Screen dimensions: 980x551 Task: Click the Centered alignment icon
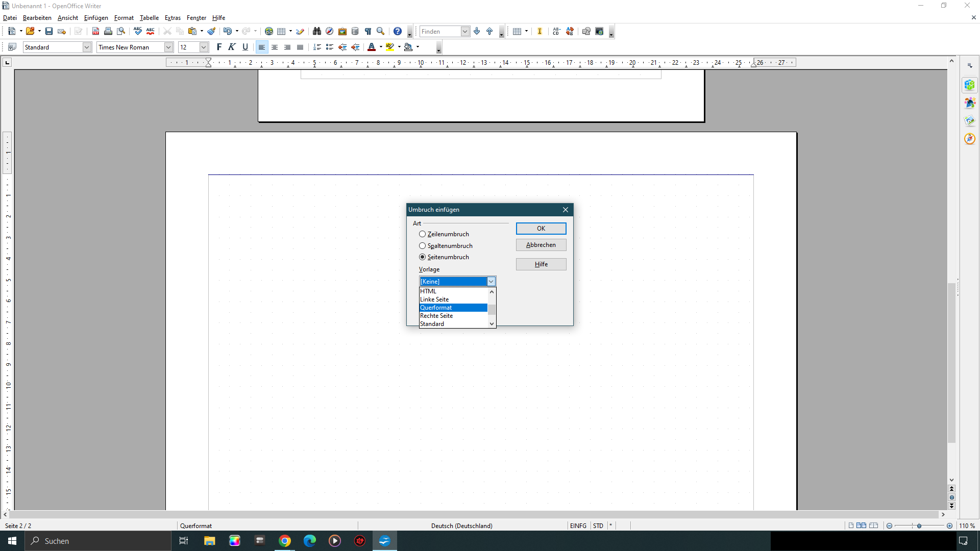275,47
